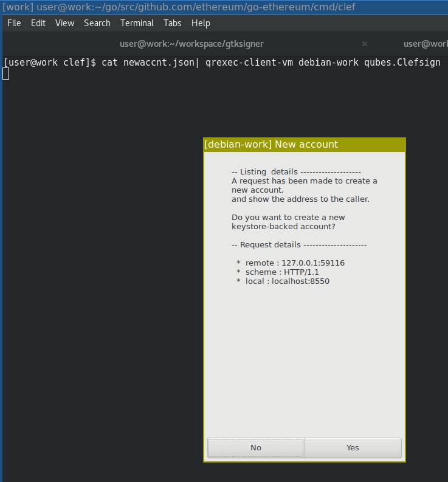Open the Terminal menu
This screenshot has width=448, height=482.
click(137, 23)
